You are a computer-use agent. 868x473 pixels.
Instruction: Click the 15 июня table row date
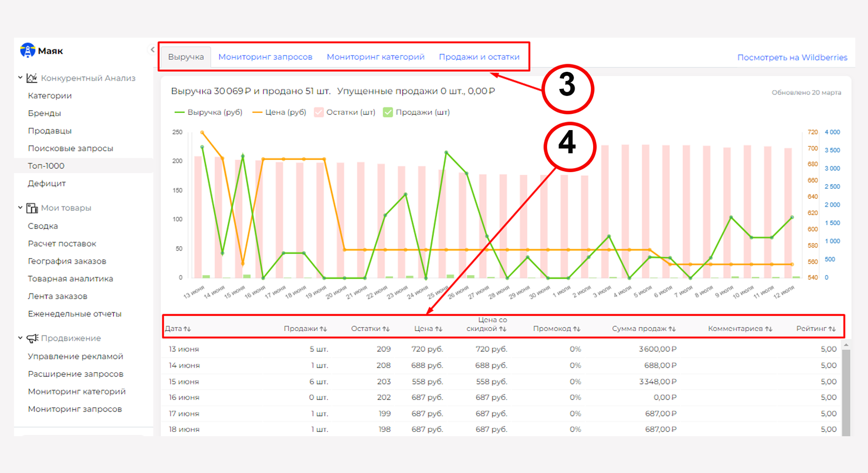pyautogui.click(x=184, y=382)
